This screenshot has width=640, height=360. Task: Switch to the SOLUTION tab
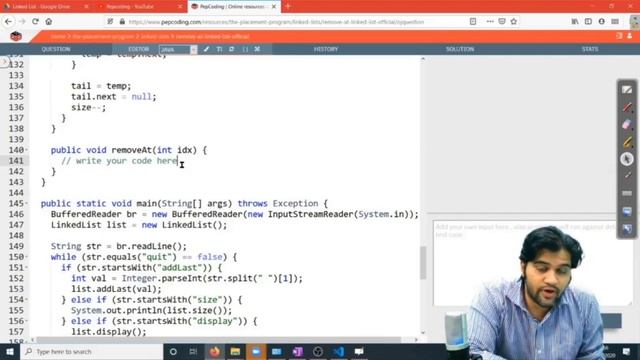point(460,49)
